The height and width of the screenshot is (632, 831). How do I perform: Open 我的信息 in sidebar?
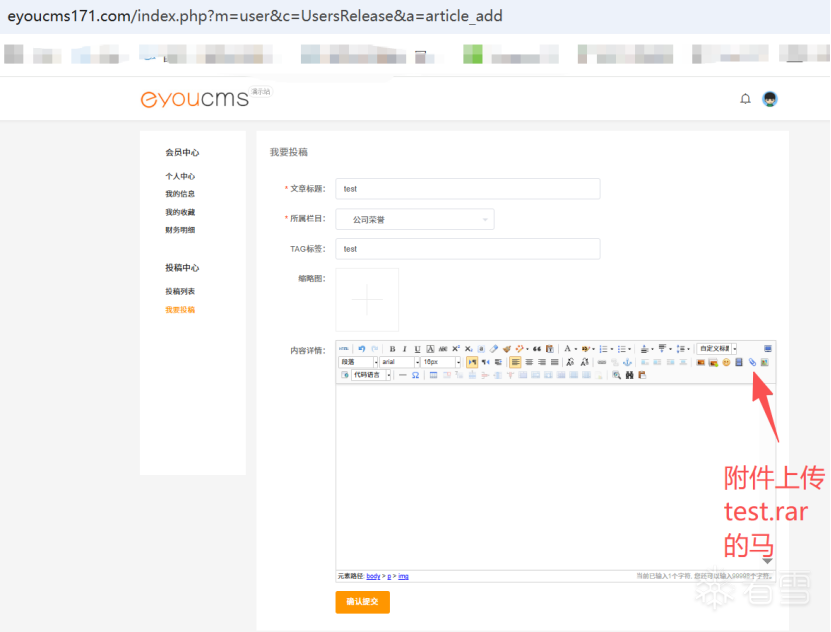coord(180,194)
